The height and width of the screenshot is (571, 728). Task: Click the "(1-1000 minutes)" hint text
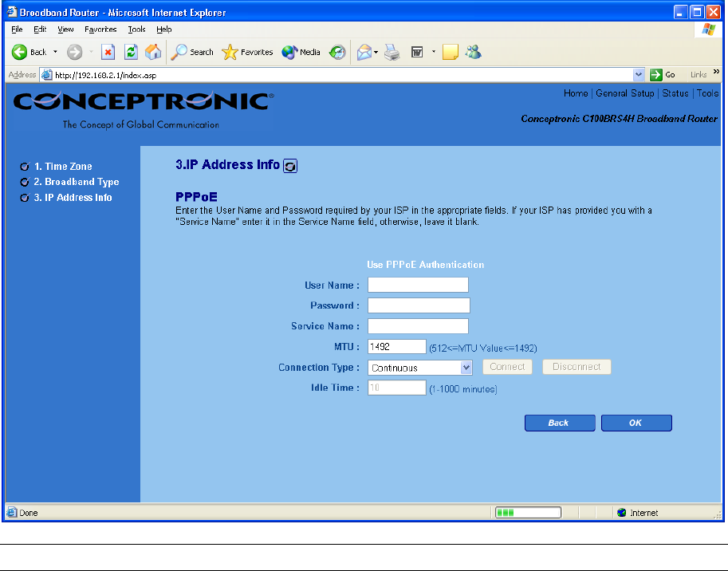[x=463, y=389]
